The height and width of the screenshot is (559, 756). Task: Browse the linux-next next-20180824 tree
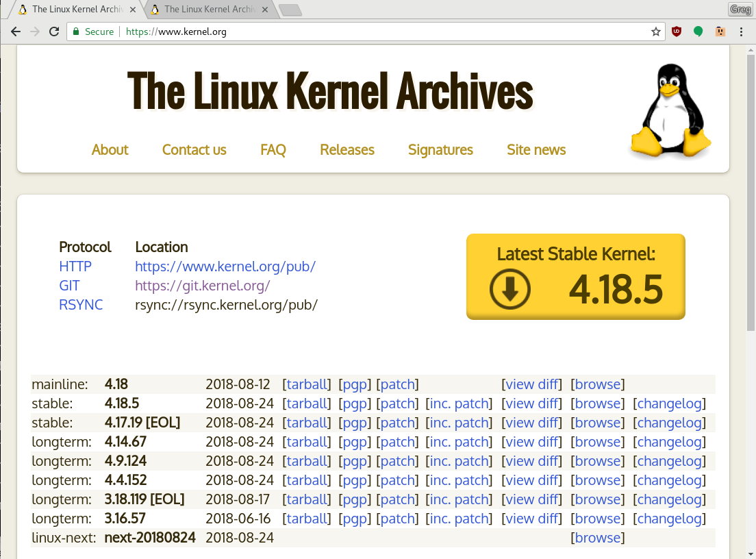pos(598,538)
